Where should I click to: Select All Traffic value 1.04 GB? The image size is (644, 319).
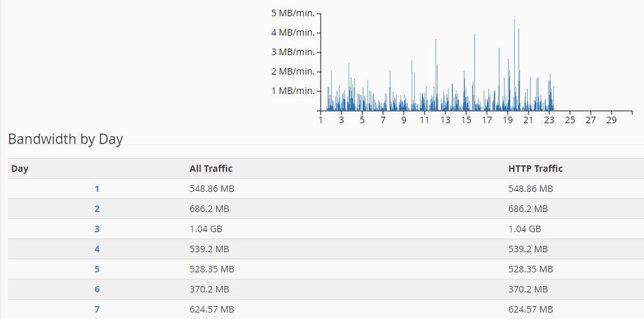pyautogui.click(x=206, y=230)
